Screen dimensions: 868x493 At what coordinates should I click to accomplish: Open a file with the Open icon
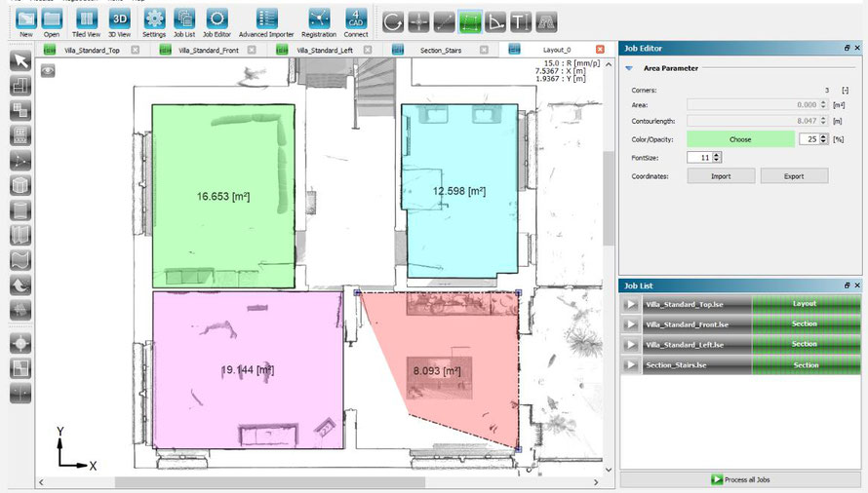tap(52, 19)
